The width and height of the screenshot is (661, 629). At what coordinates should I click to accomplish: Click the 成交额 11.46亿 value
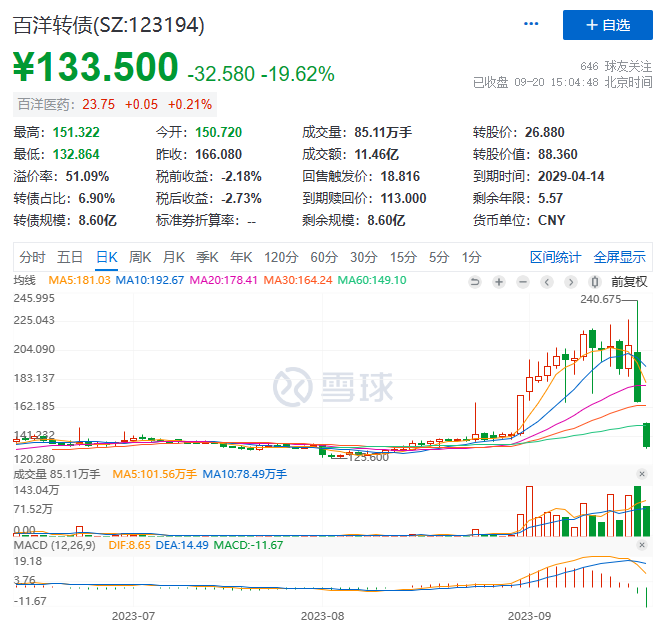(x=376, y=154)
